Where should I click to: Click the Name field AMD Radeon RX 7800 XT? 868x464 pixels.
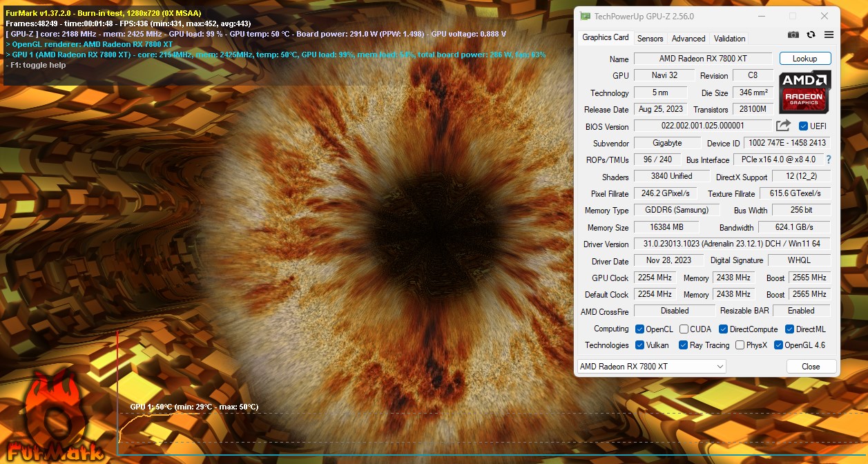[703, 59]
